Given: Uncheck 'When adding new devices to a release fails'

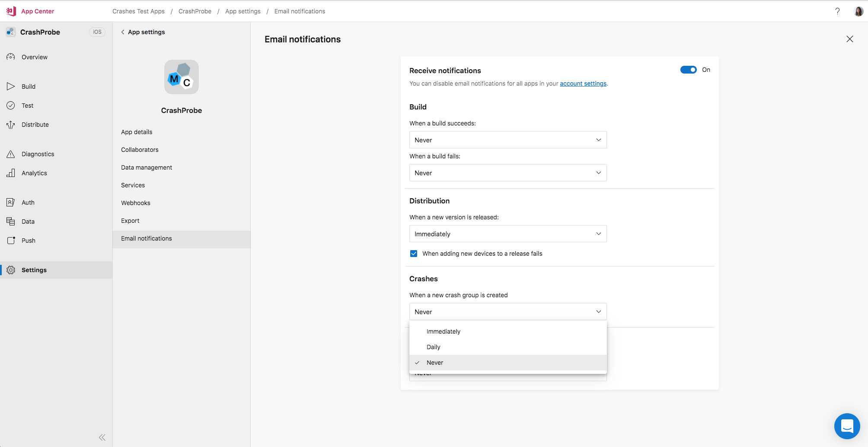Looking at the screenshot, I should point(414,253).
